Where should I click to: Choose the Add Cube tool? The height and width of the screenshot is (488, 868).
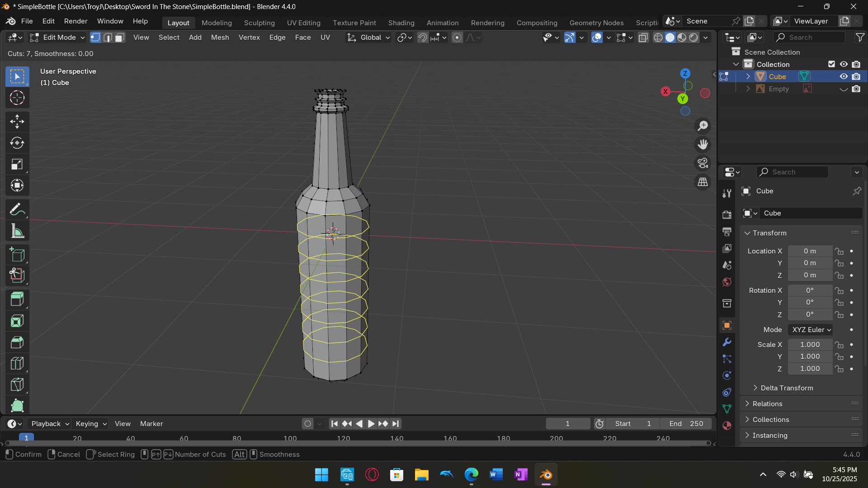(x=17, y=255)
